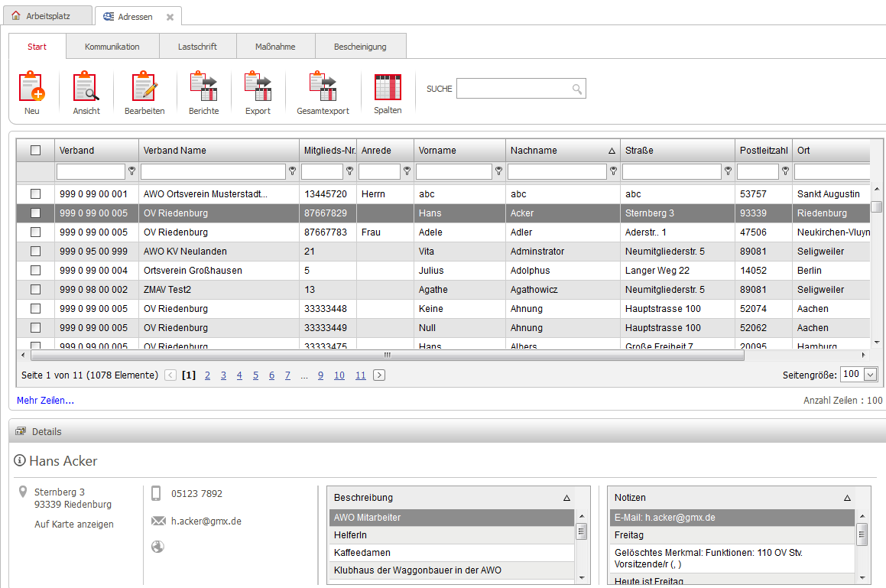The width and height of the screenshot is (886, 588).
Task: Toggle sort arrow on Notizen header
Action: point(847,498)
